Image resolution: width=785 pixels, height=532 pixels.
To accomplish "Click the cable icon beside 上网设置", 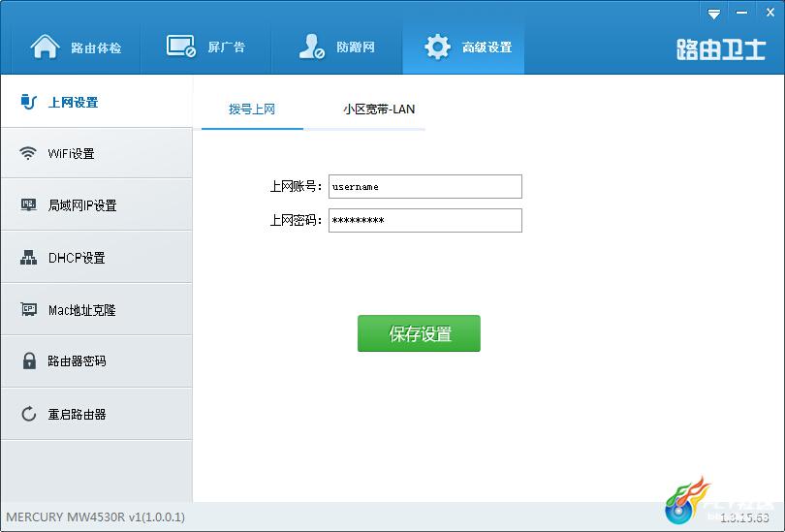I will [x=28, y=102].
